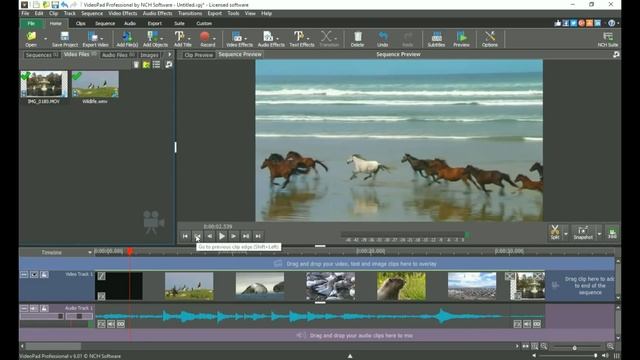This screenshot has height=360, width=640.
Task: Mute Audio Track 1
Action: [34, 308]
